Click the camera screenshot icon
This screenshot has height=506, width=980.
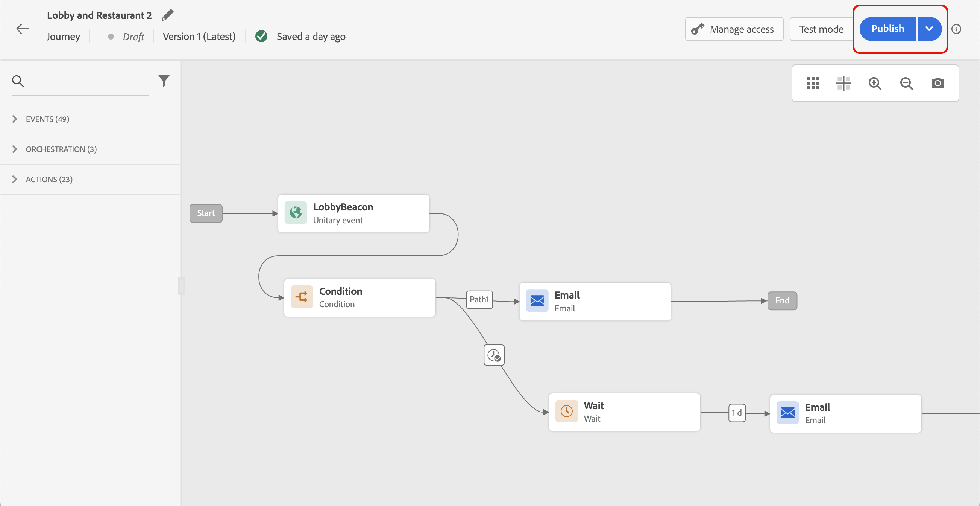tap(938, 83)
